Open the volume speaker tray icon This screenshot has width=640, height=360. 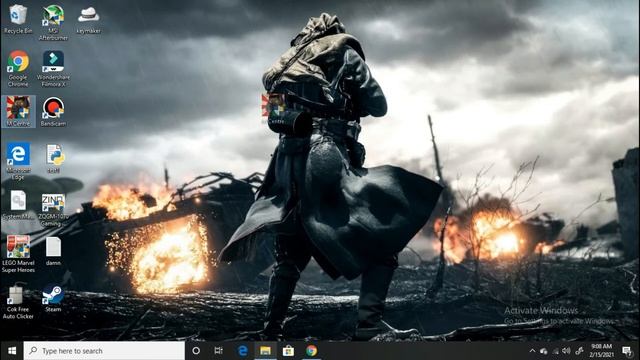566,351
